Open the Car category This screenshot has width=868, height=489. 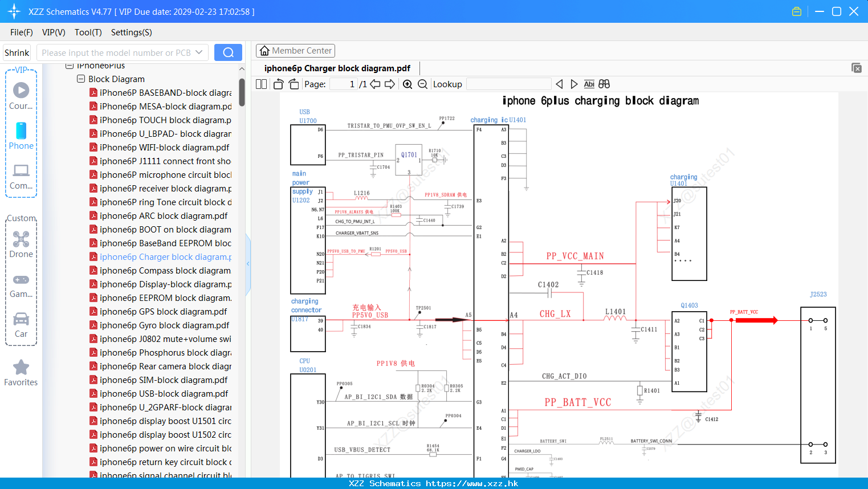21,325
